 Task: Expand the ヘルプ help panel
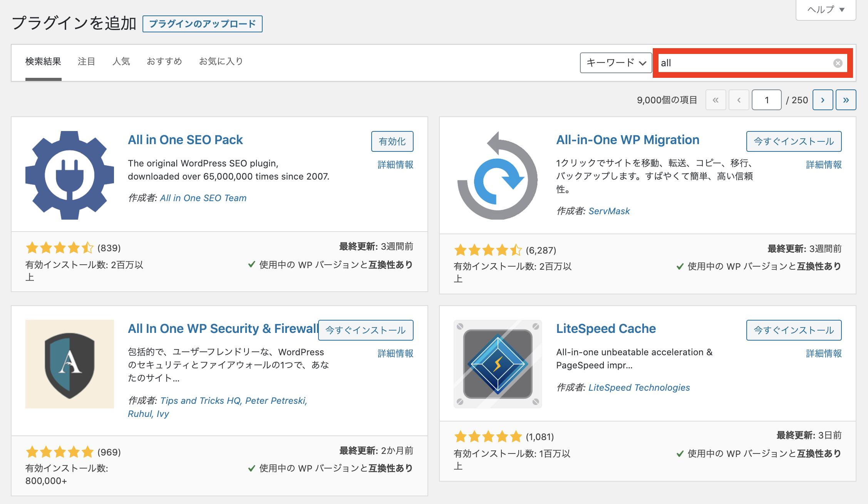coord(826,9)
